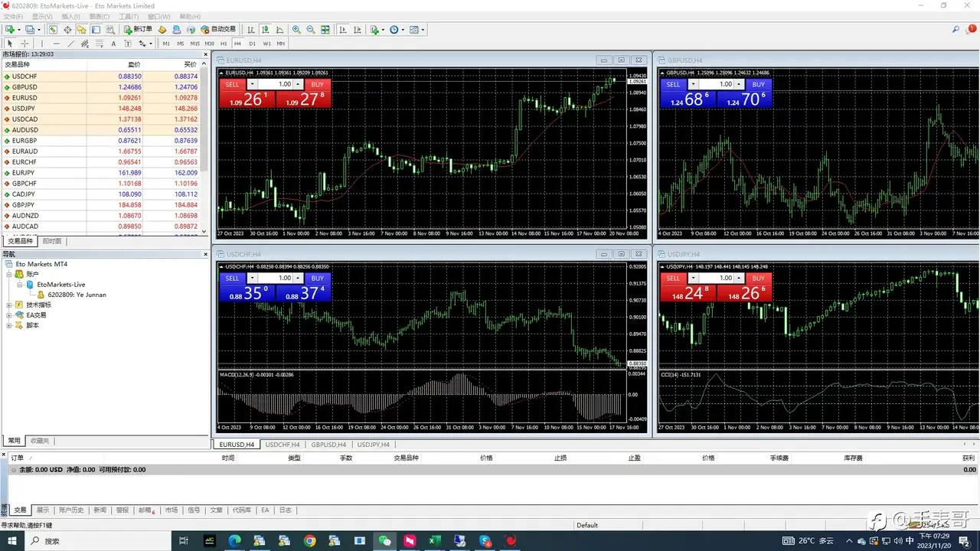Viewport: 980px width, 551px height.
Task: Click SELL in the USDCHF chart
Action: pyautogui.click(x=232, y=278)
